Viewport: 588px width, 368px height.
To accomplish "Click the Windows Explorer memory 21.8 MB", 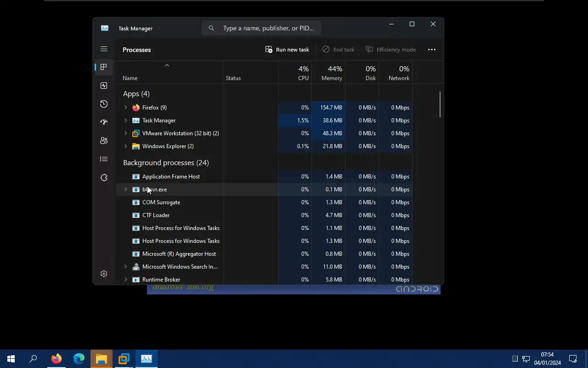I will coord(333,146).
